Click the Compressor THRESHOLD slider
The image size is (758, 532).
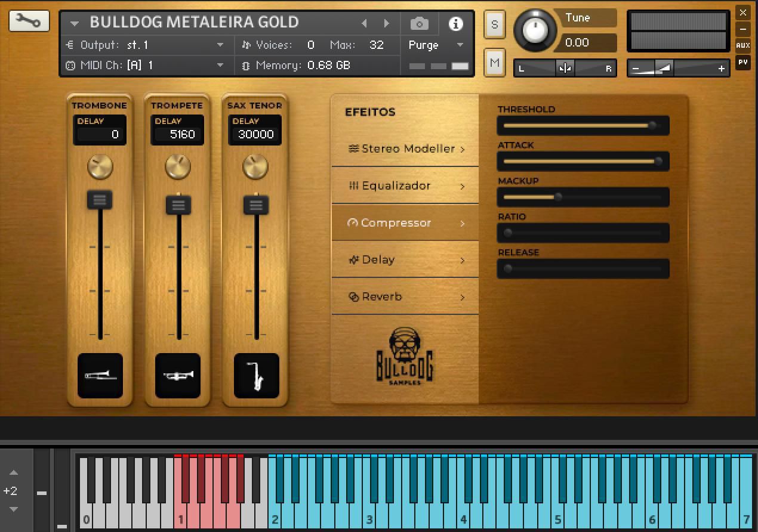coord(583,125)
